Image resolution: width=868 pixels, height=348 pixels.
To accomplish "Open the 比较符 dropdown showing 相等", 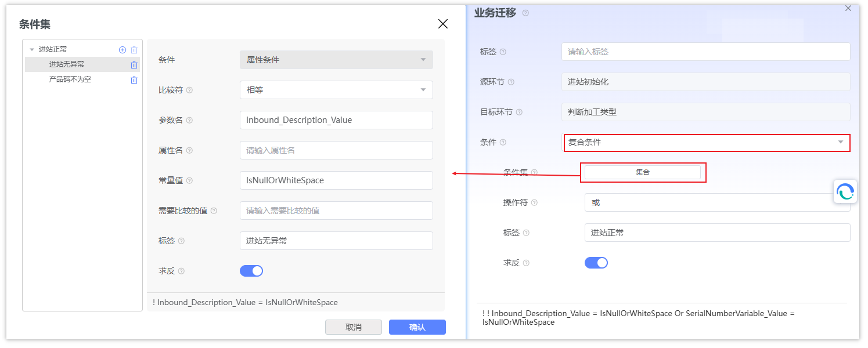I will coord(336,90).
